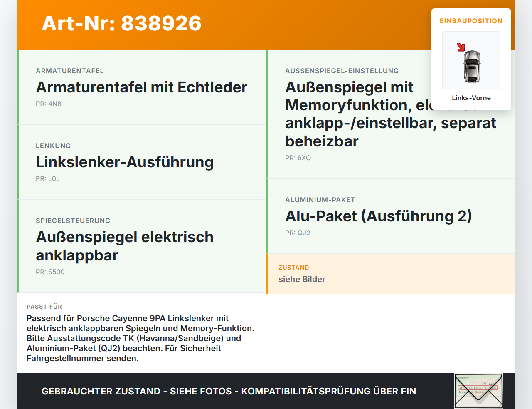Select Außenspiegel elektrisch anklappbar entry

(x=141, y=246)
